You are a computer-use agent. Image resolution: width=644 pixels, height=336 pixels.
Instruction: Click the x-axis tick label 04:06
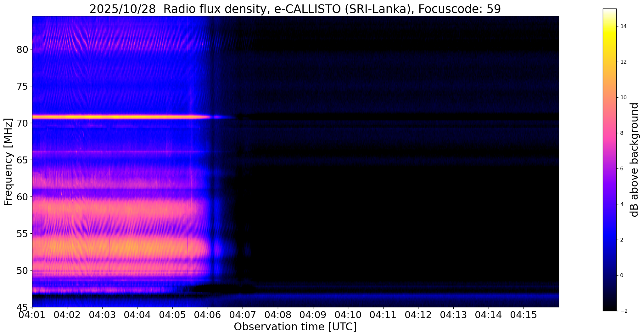point(208,315)
